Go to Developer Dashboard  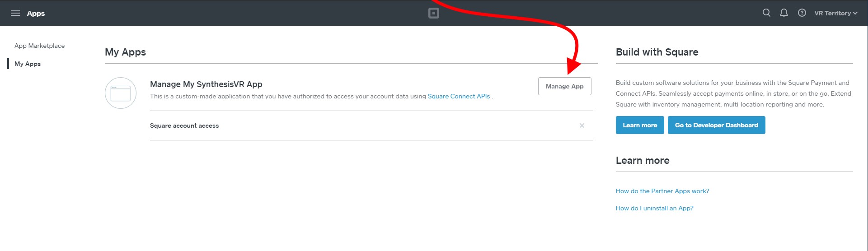point(716,125)
